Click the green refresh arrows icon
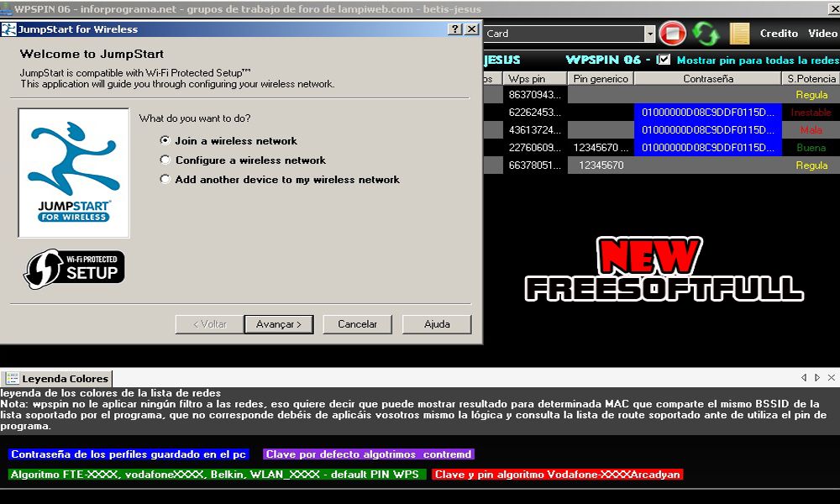 [706, 34]
